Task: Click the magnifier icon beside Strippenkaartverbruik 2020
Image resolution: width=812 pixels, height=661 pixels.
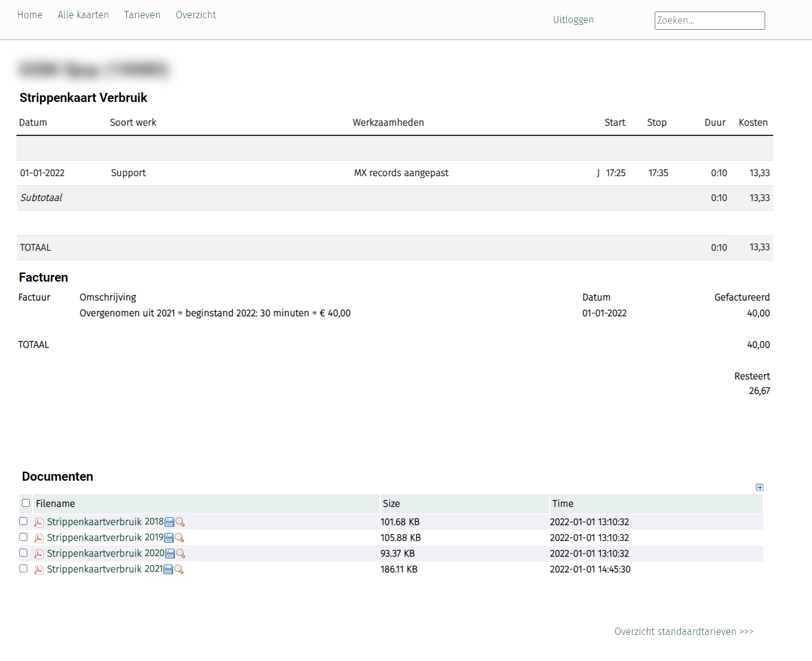Action: click(181, 554)
